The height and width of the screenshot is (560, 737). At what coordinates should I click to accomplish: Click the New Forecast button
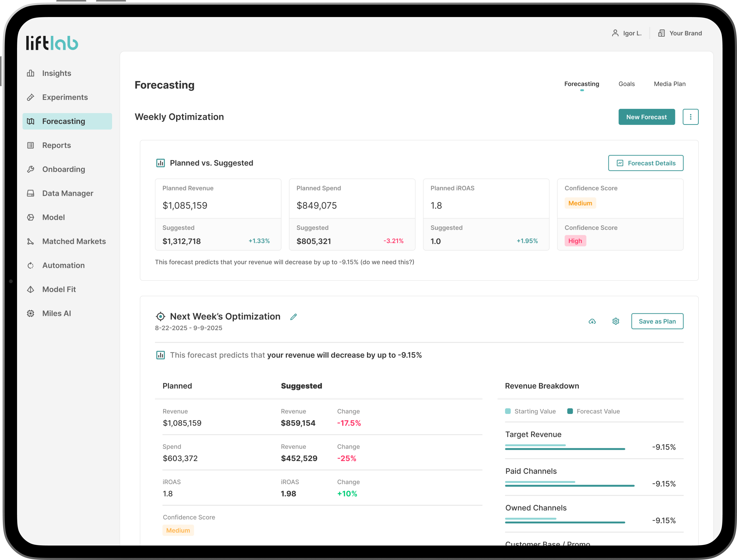point(646,117)
